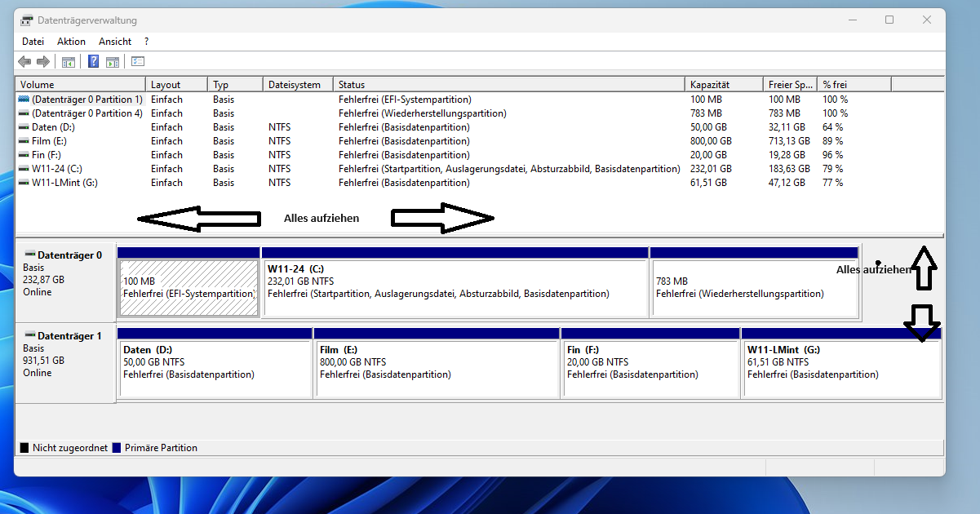Click the Fehlerfrei (Wiederherstellungspartition) status cell in list
This screenshot has height=514, width=980.
tap(422, 113)
